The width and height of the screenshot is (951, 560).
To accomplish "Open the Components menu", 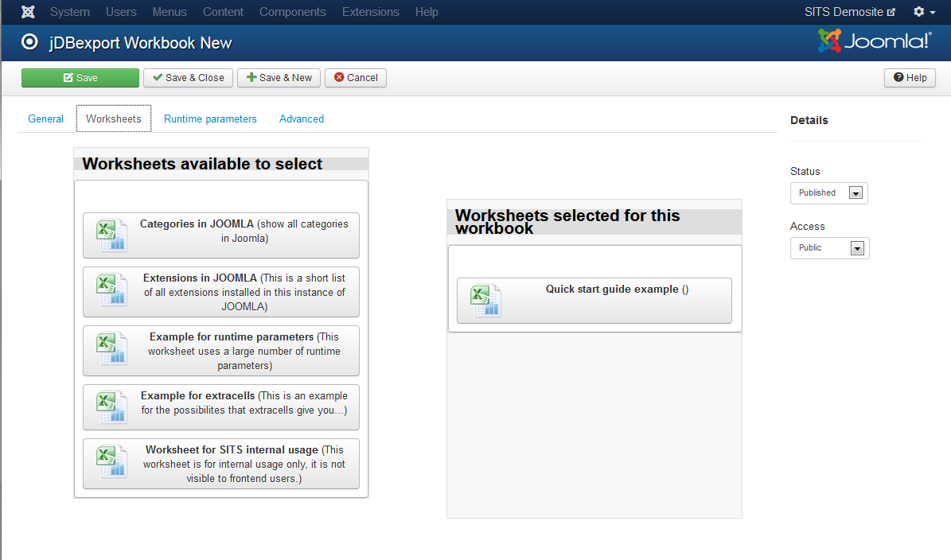I will (292, 12).
